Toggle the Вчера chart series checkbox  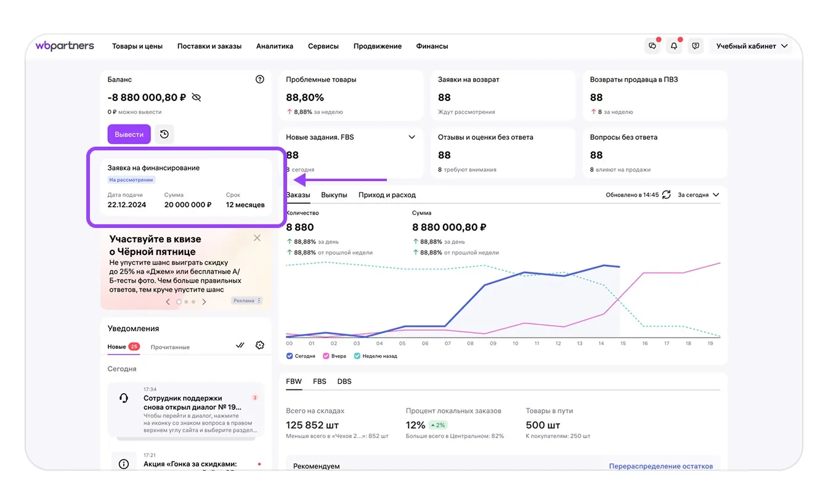tap(325, 356)
